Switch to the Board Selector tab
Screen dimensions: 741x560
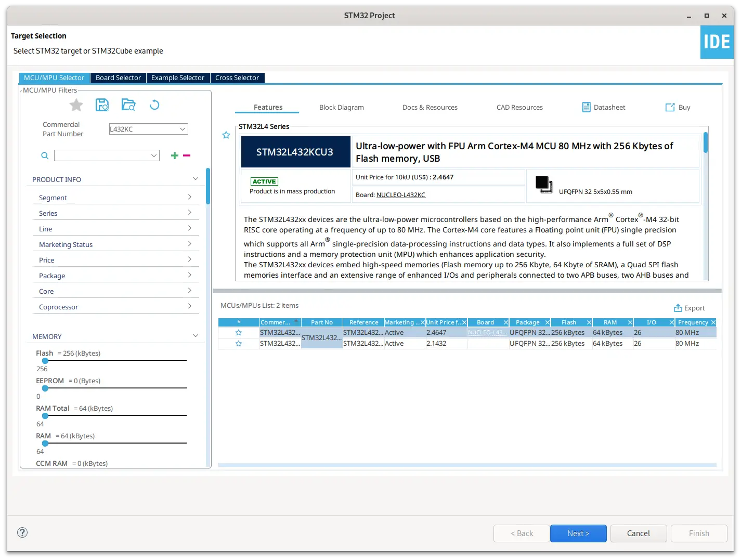click(118, 78)
